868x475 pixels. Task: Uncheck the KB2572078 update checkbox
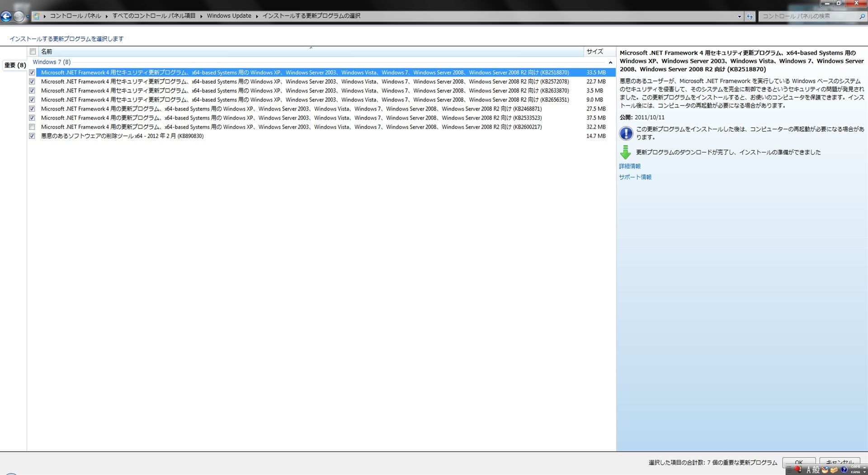(x=32, y=81)
